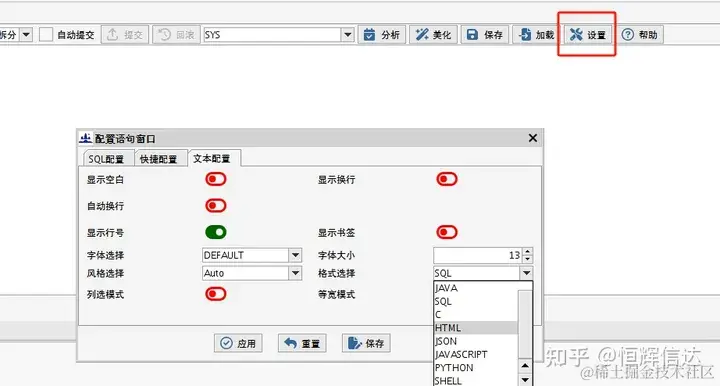The image size is (720, 386).
Task: Choose JAVASCRIPT in the format list
Action: point(476,354)
